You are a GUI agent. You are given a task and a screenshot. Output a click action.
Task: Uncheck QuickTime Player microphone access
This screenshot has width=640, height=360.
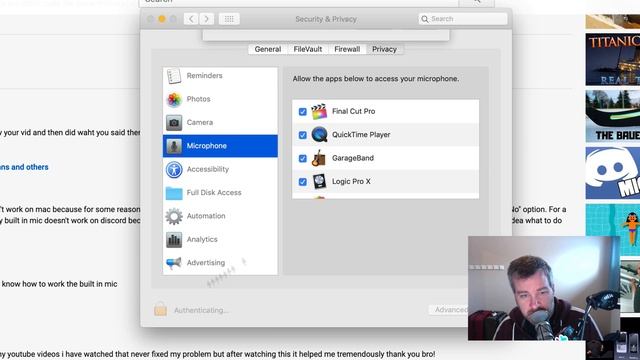302,135
